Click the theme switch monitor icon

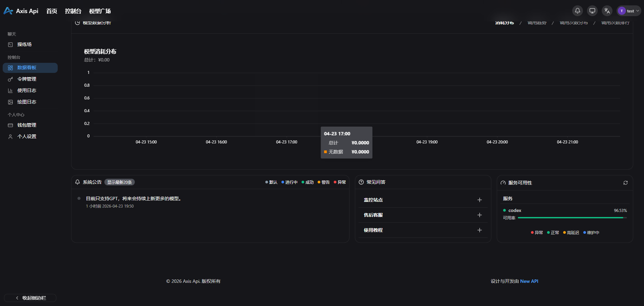(592, 11)
